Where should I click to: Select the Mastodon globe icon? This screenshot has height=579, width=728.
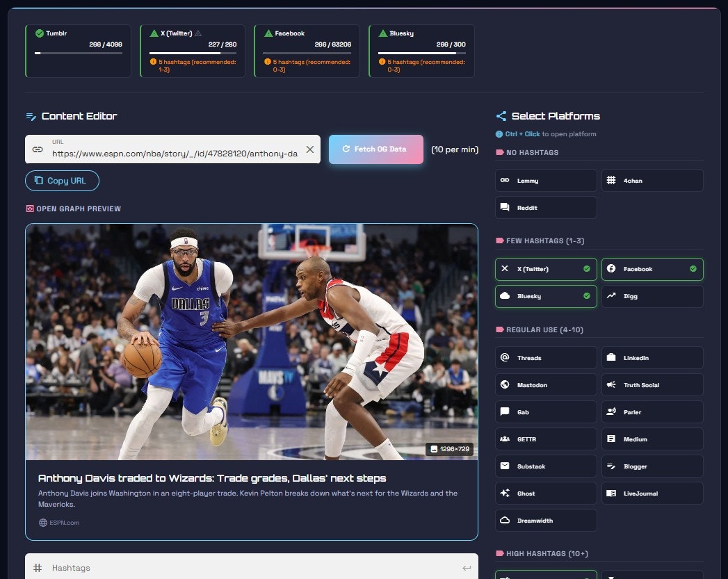pyautogui.click(x=504, y=384)
